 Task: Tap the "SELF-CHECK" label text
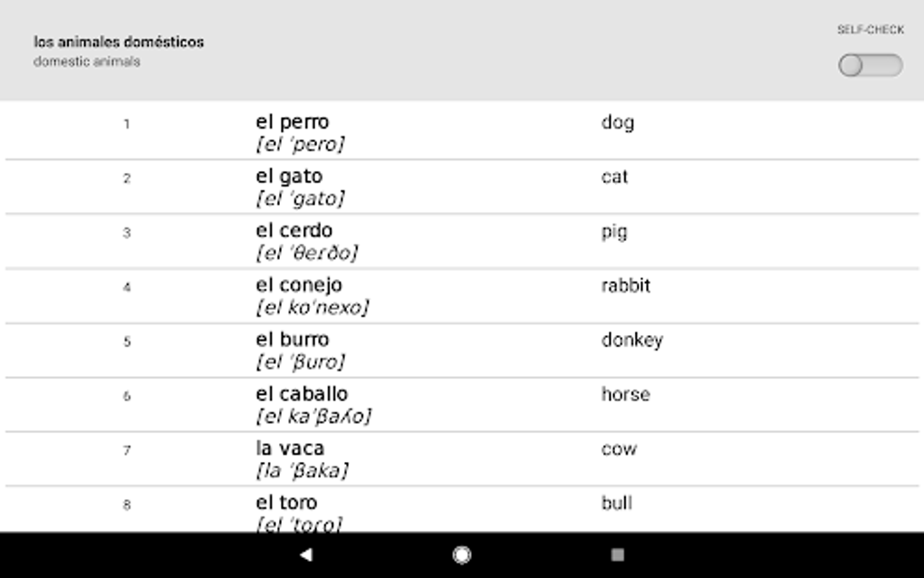(870, 30)
